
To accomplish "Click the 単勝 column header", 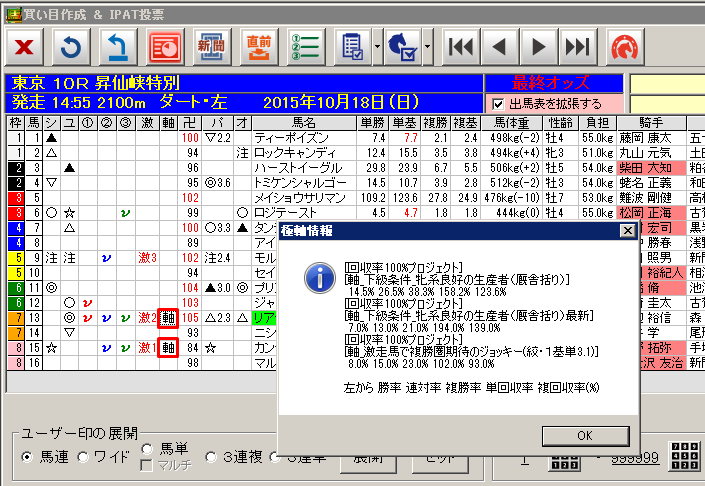I will click(x=373, y=122).
